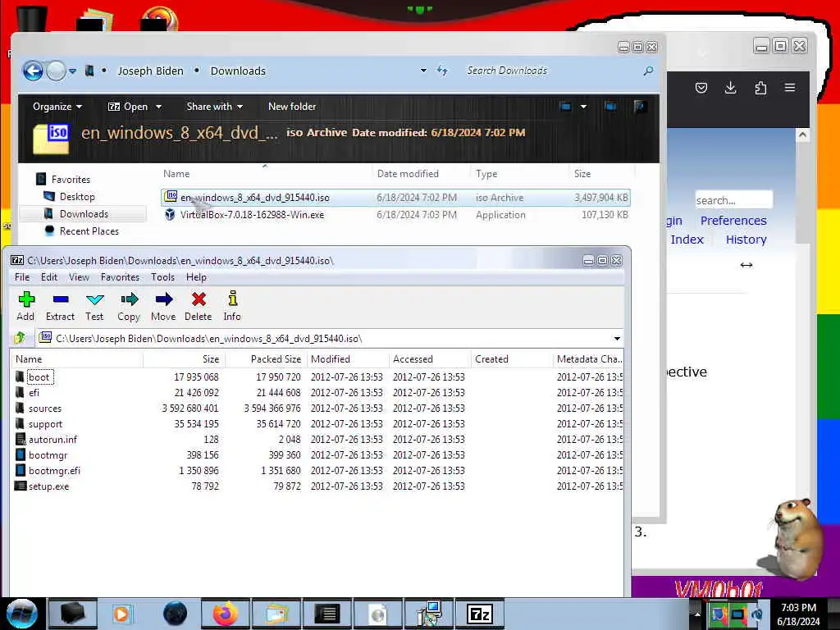Open the Info tool in 7-Zip
This screenshot has height=630, width=840.
click(232, 306)
